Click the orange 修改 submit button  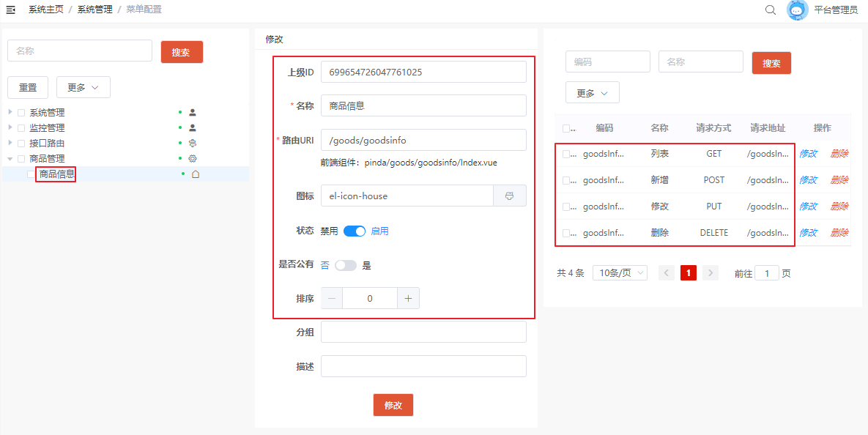pyautogui.click(x=393, y=405)
